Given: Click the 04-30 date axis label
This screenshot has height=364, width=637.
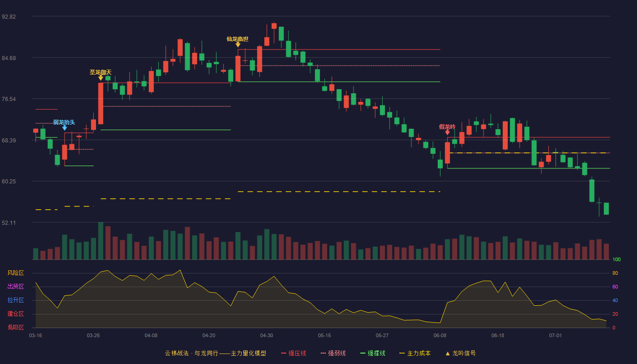Looking at the screenshot, I should (267, 335).
